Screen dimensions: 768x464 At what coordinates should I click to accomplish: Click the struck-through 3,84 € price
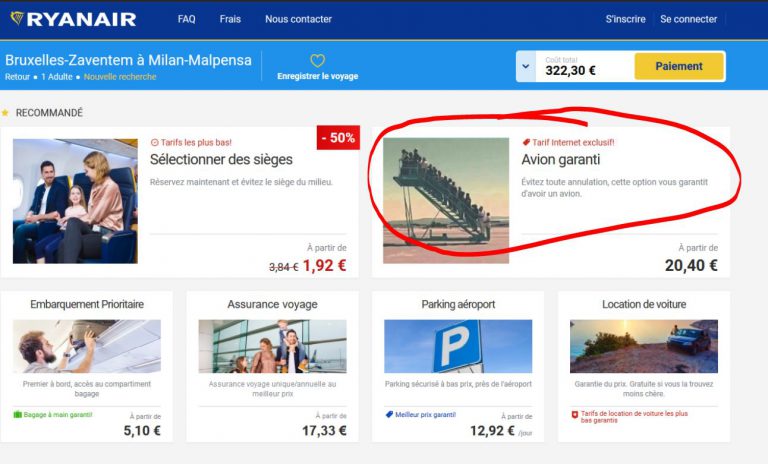(x=284, y=267)
